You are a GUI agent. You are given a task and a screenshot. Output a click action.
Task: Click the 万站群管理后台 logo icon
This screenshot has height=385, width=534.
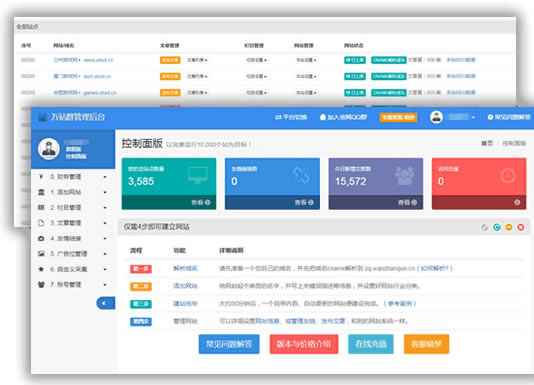click(43, 117)
